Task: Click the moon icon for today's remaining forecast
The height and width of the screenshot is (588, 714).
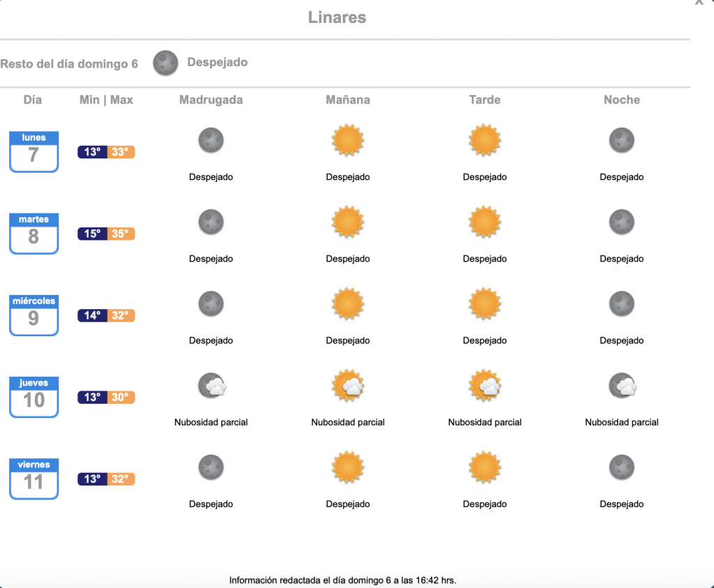Action: click(x=165, y=63)
